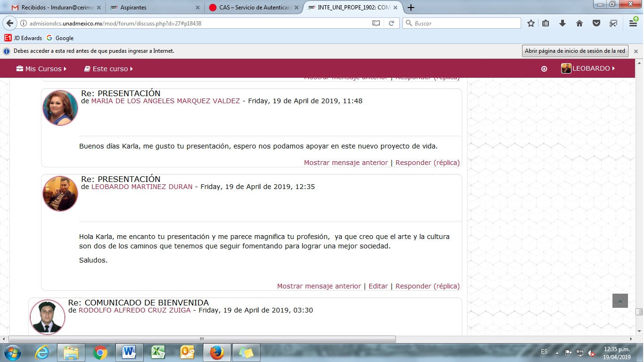This screenshot has height=362, width=644.
Task: Open the MARIA DE LOS ANGELES MARQUEZ VALDEZ profile link
Action: click(x=165, y=101)
